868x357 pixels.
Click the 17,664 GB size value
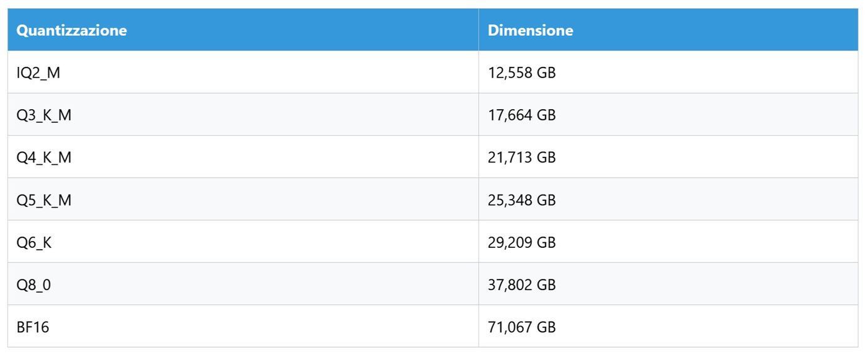[521, 115]
